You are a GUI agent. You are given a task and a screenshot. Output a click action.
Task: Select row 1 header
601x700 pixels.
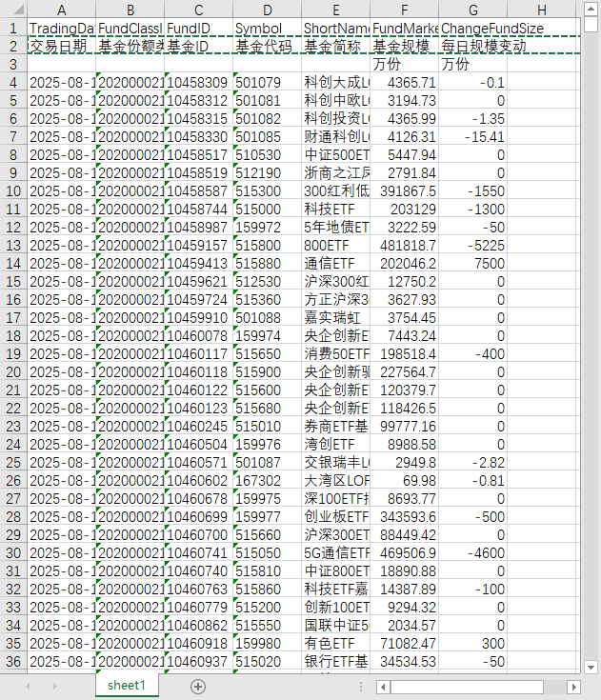coord(13,29)
